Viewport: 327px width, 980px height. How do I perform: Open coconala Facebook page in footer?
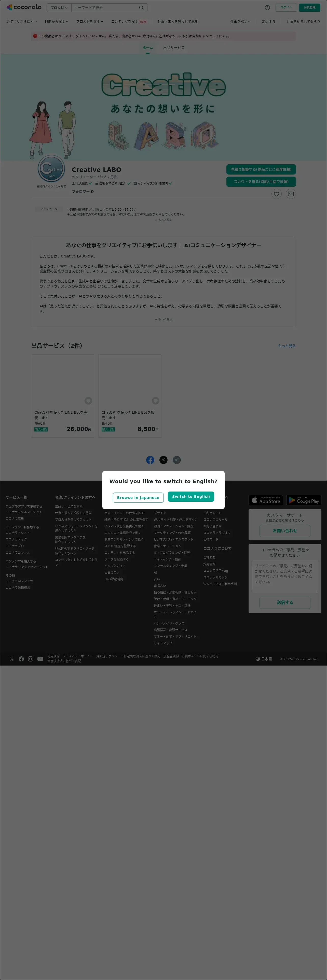(x=21, y=659)
